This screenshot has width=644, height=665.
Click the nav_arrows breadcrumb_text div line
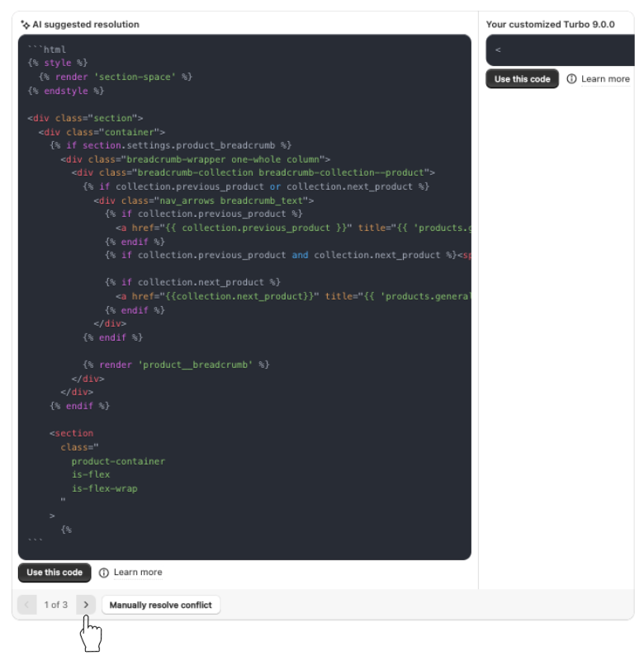pyautogui.click(x=204, y=200)
